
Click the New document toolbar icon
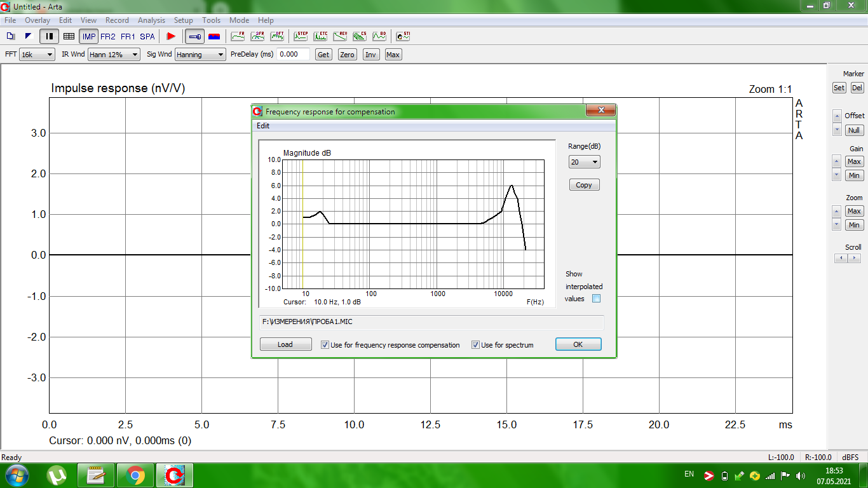coord(11,36)
